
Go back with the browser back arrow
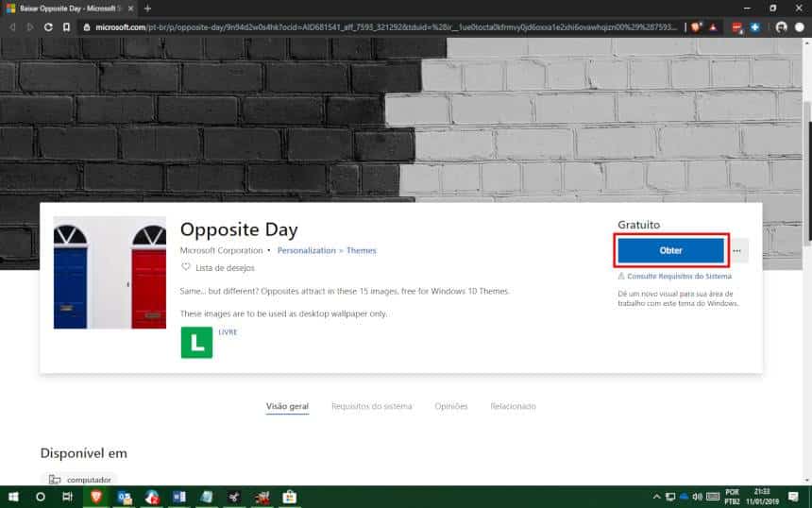click(x=12, y=27)
